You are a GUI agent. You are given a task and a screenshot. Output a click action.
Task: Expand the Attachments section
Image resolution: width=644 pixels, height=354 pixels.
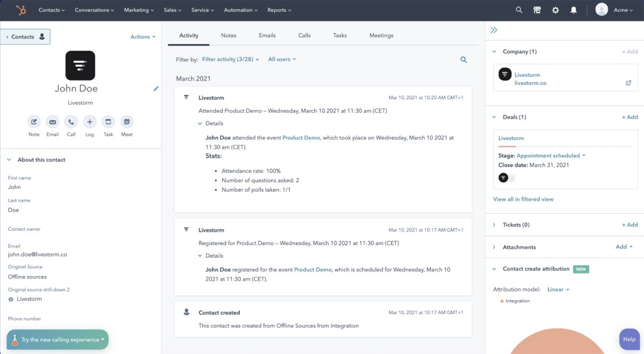494,247
